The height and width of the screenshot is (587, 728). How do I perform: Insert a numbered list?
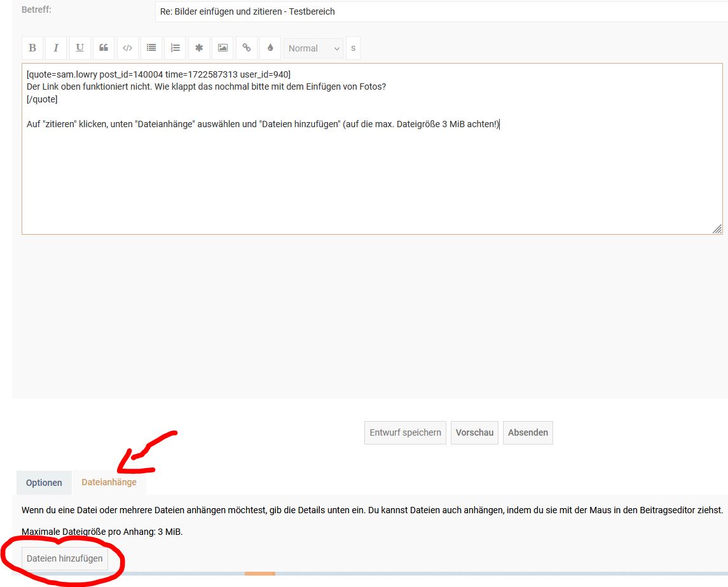175,48
